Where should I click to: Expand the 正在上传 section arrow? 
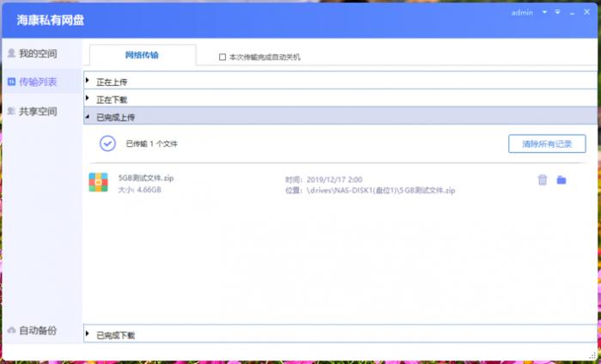point(88,80)
